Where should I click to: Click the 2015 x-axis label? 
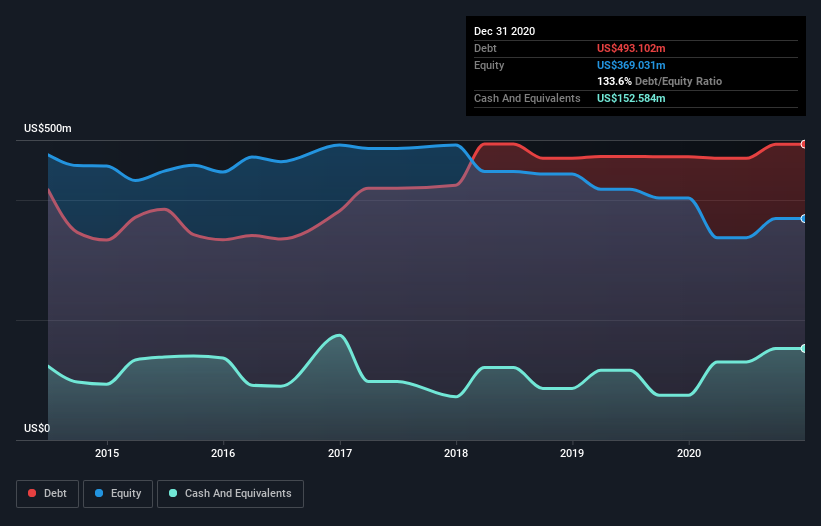point(107,453)
